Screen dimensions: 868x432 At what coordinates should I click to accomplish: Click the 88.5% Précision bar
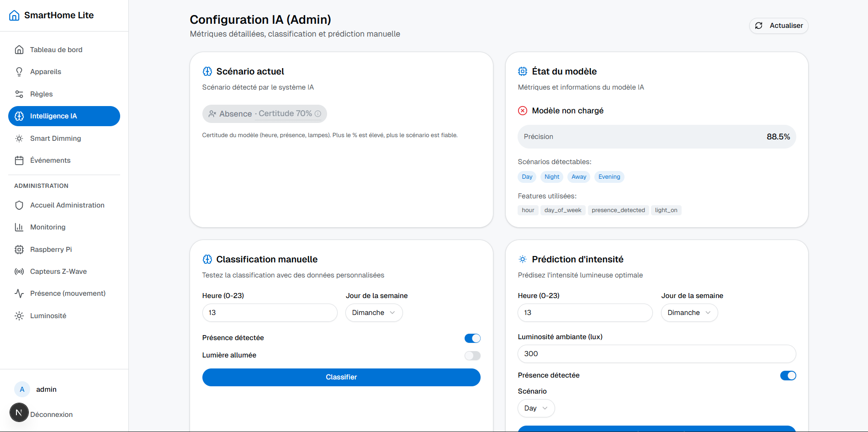pos(656,136)
